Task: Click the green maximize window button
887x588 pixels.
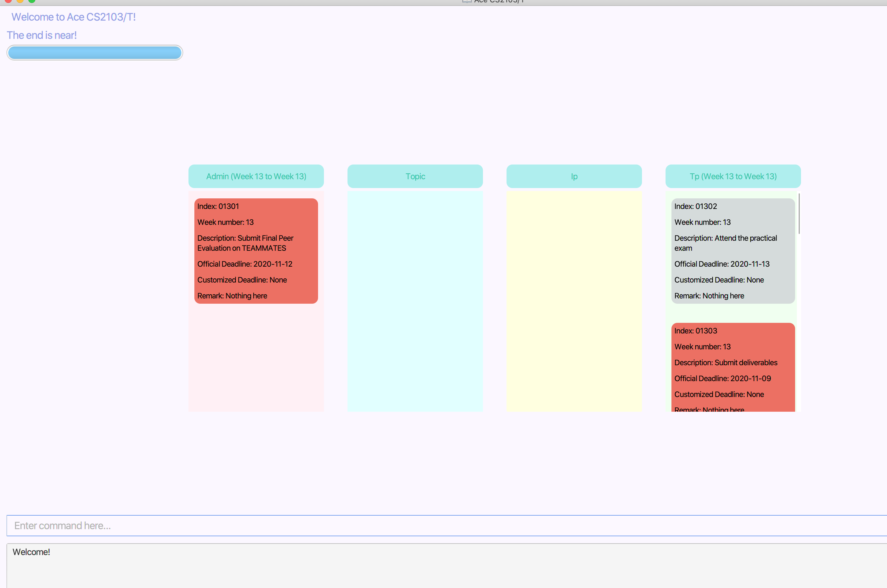Action: coord(32,1)
